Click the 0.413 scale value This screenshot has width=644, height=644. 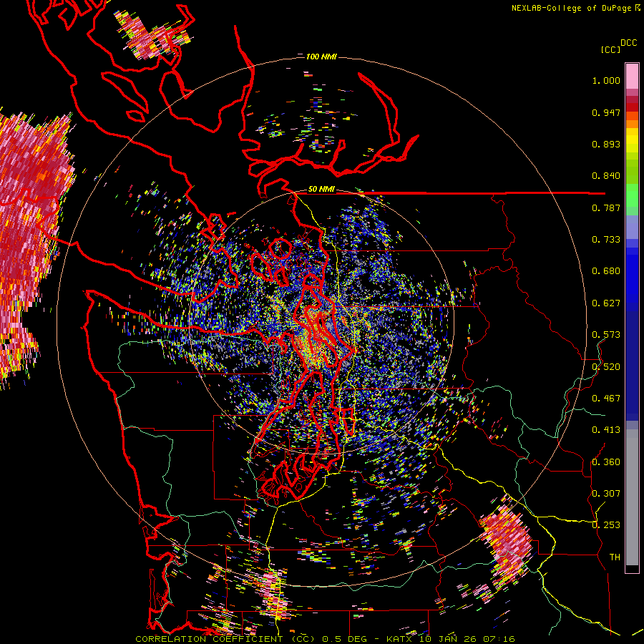coord(606,430)
